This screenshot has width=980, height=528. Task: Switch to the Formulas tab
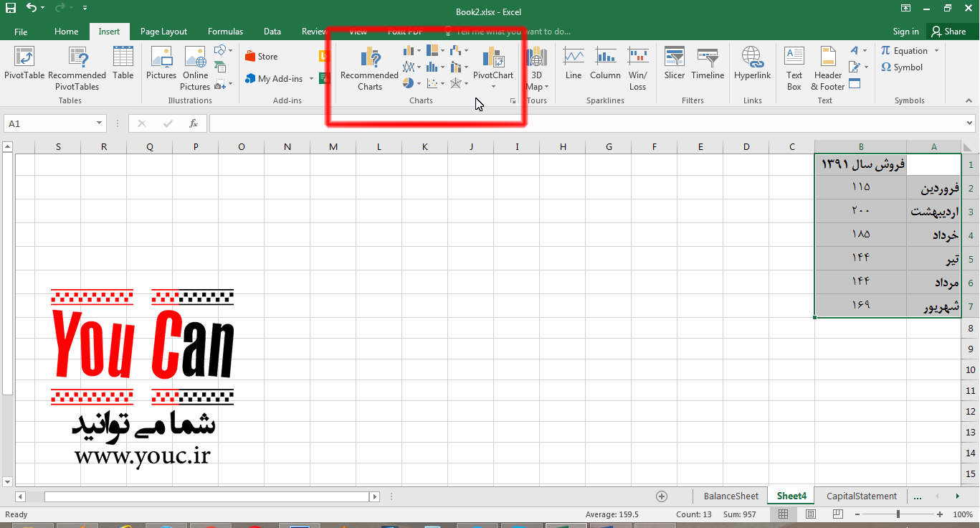(225, 32)
